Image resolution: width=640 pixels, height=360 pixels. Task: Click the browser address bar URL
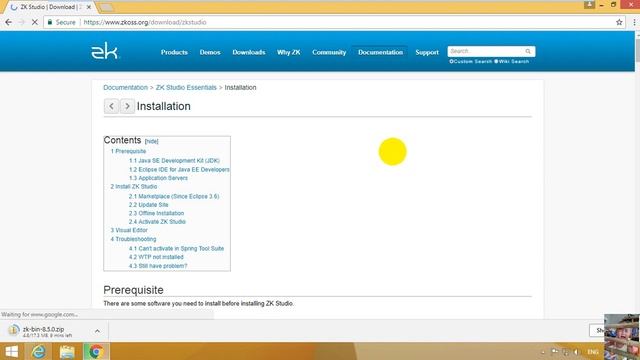coord(145,22)
